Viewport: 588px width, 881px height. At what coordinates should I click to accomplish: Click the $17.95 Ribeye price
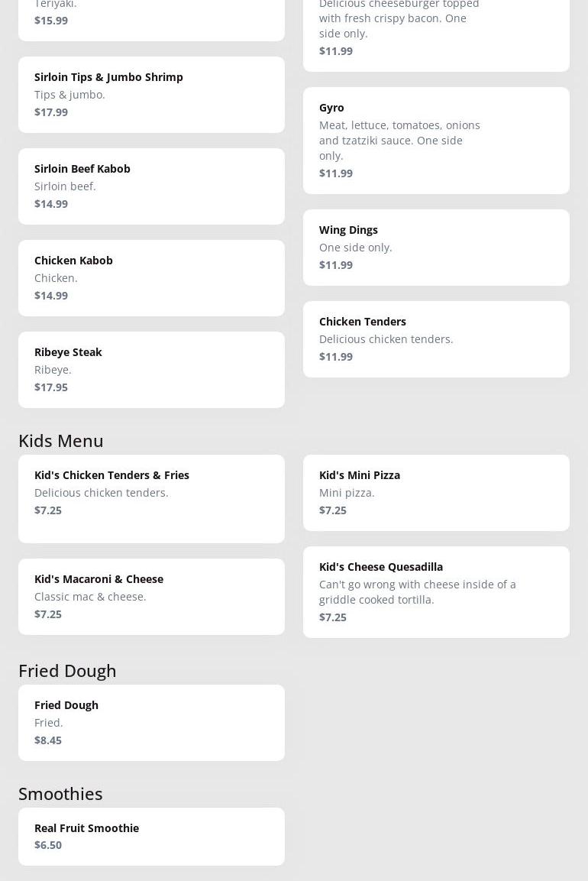tap(51, 387)
